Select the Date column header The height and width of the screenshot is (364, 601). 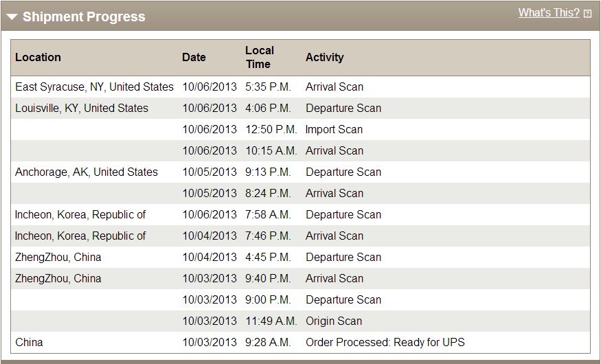point(194,57)
